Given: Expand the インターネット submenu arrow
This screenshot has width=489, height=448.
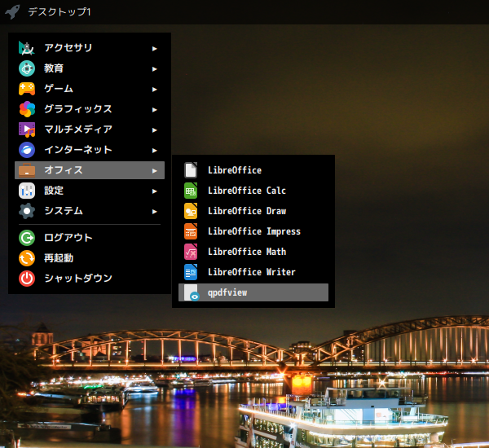Looking at the screenshot, I should point(154,151).
